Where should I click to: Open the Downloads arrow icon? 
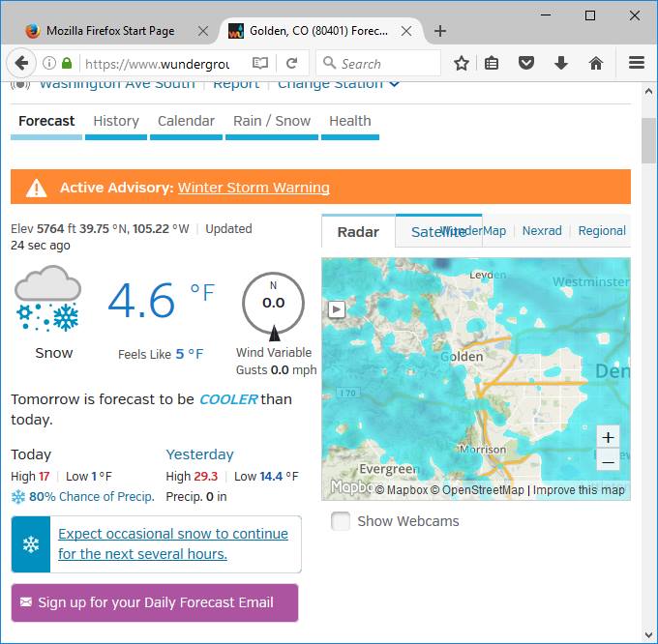(x=560, y=64)
